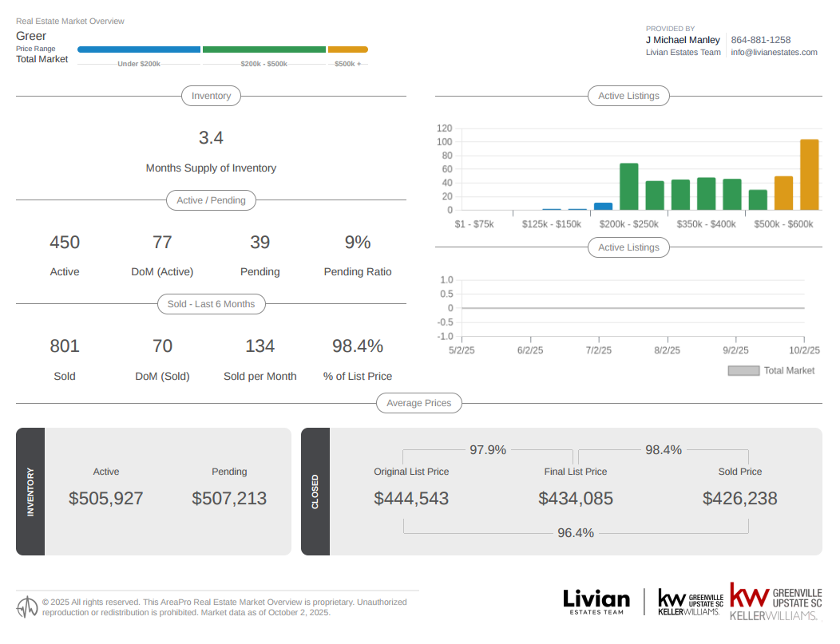Click the Average Prices section pill
The height and width of the screenshot is (644, 840).
(418, 403)
